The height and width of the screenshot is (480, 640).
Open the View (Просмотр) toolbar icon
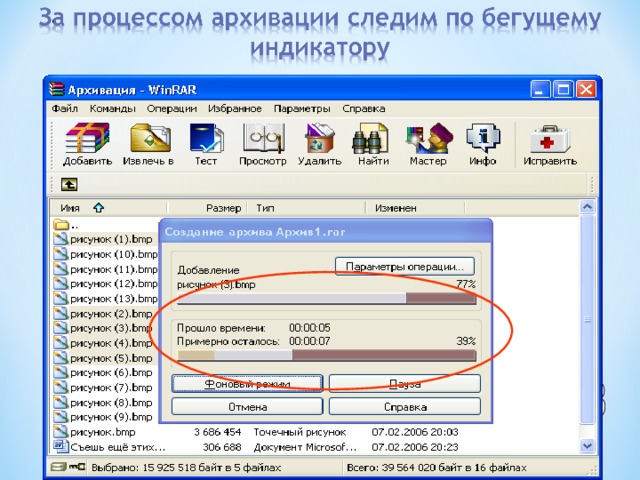pos(263,140)
